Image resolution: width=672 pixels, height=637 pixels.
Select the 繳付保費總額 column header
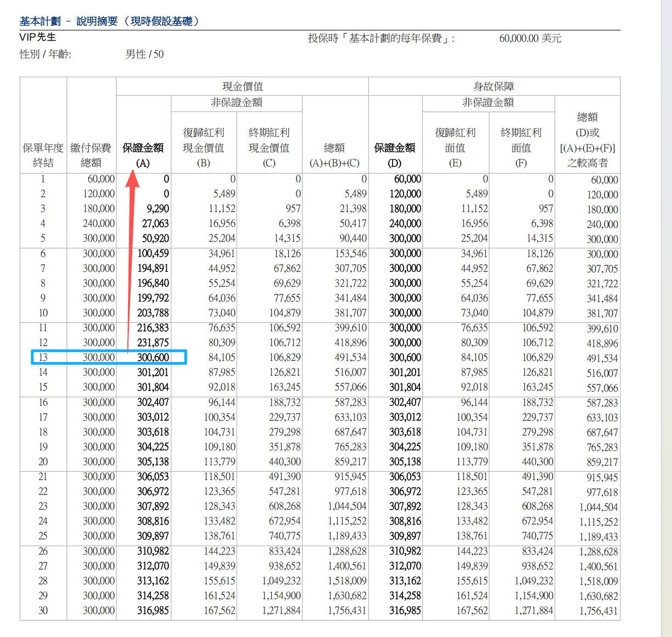pyautogui.click(x=91, y=155)
